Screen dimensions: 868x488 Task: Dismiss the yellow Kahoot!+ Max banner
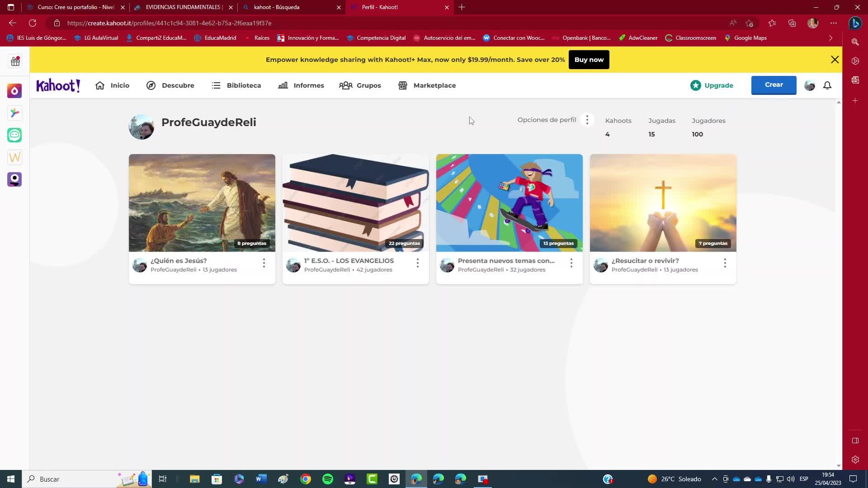click(x=835, y=60)
